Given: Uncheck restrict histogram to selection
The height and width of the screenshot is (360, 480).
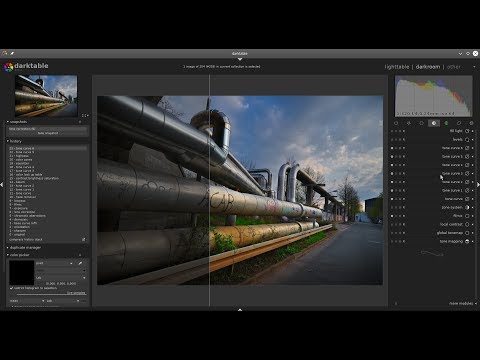Looking at the screenshot, I should (x=11, y=288).
